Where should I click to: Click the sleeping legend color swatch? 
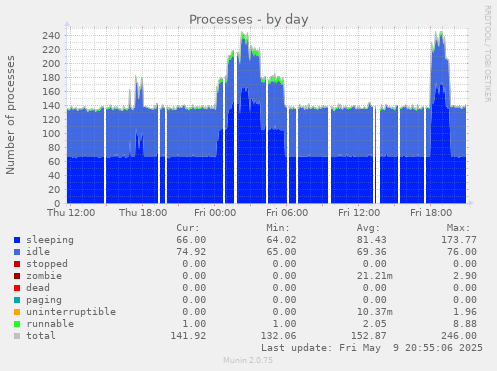[17, 240]
